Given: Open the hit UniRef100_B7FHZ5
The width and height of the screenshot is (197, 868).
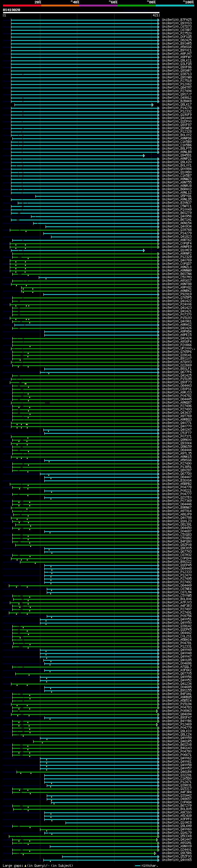Looking at the screenshot, I should pos(177,20).
